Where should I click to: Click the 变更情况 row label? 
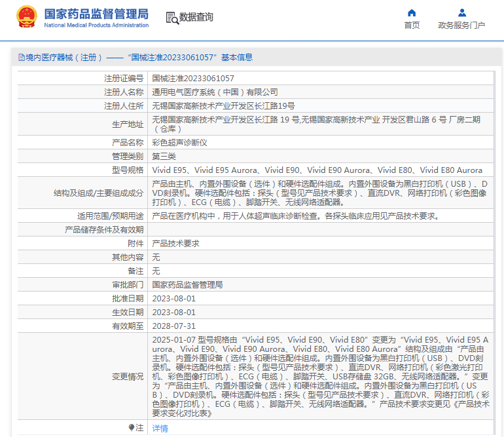(x=128, y=377)
